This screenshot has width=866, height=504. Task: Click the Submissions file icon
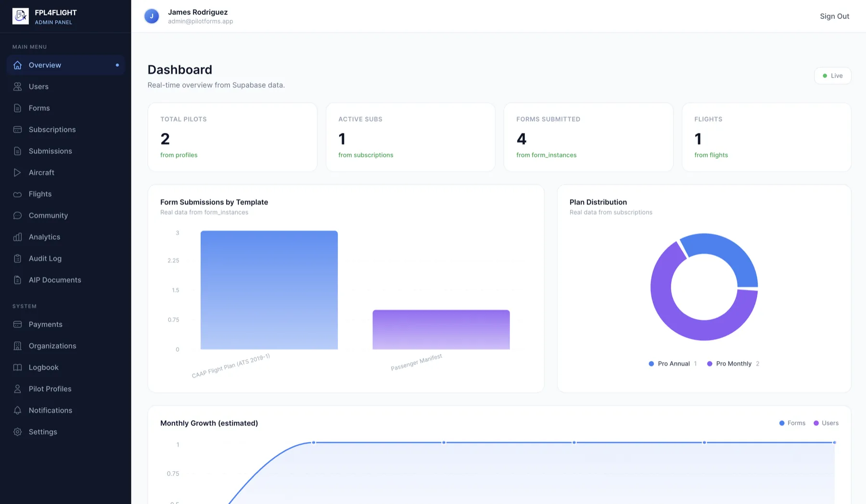pyautogui.click(x=17, y=151)
